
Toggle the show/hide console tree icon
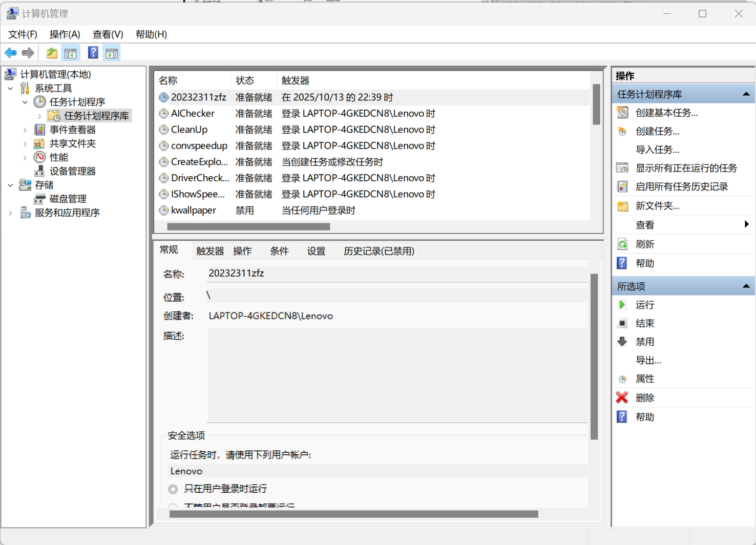(71, 53)
